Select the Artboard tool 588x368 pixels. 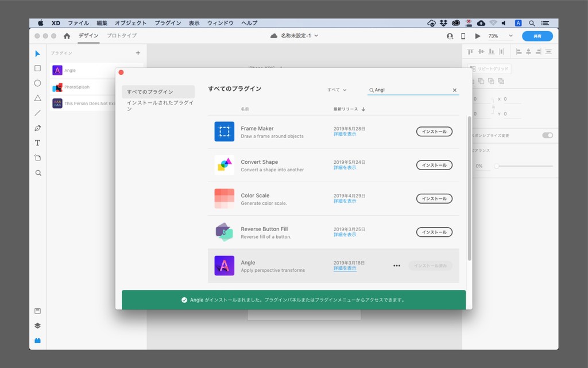(x=37, y=158)
